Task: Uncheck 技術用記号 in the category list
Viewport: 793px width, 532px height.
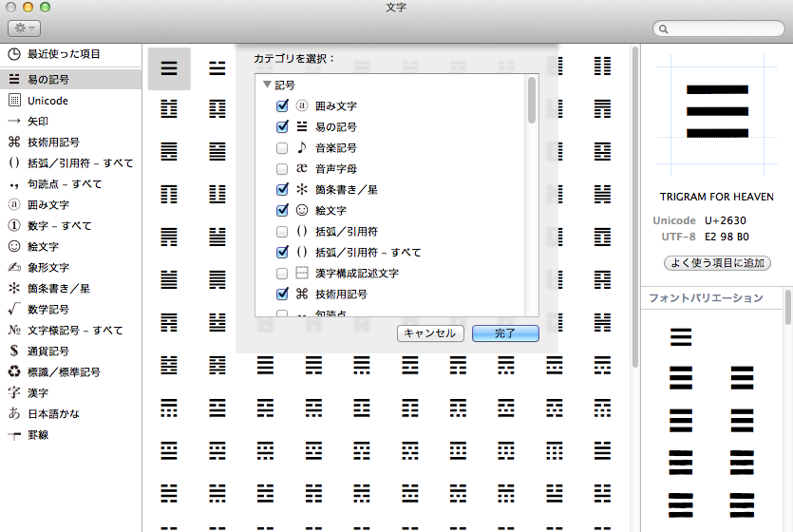Action: 282,294
